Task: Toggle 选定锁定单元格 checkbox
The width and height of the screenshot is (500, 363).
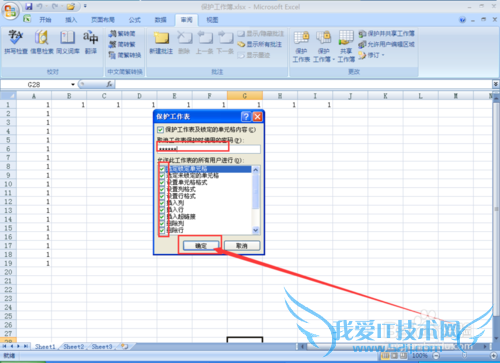Action: [162, 169]
